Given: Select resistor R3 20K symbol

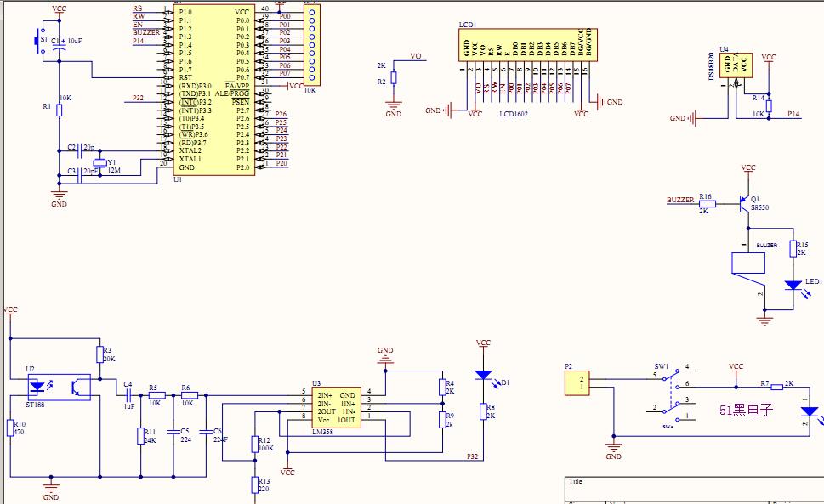Looking at the screenshot, I should [99, 354].
